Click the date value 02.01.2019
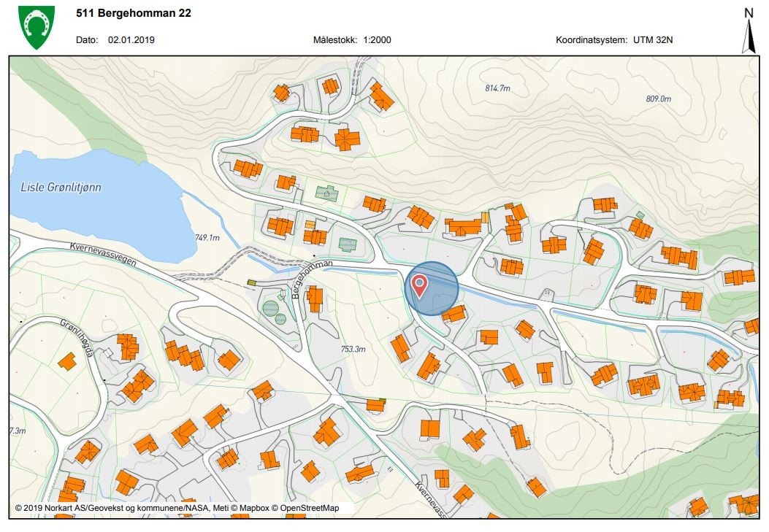 click(x=131, y=40)
